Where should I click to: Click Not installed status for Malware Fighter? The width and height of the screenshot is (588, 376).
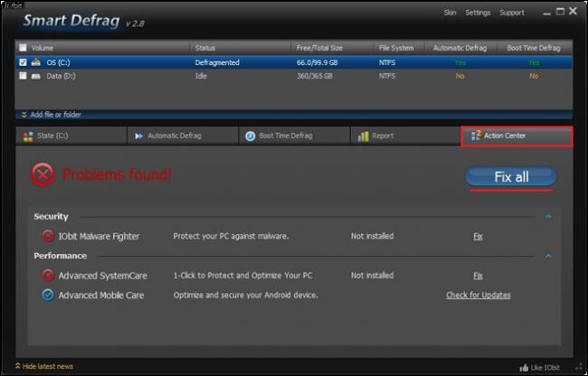[x=372, y=236]
